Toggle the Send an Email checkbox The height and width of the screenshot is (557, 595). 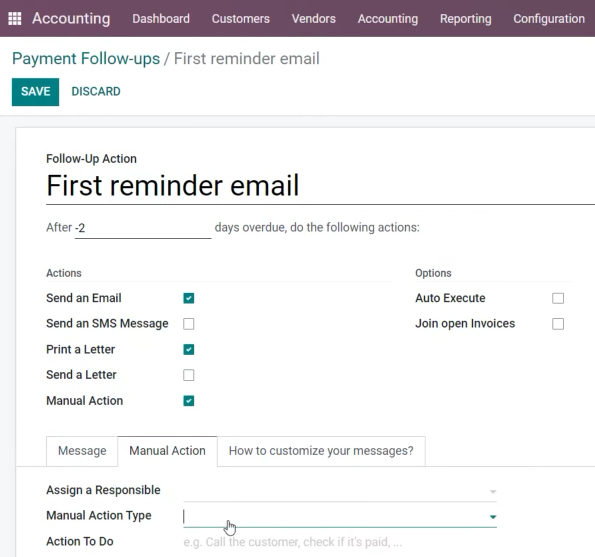point(189,298)
